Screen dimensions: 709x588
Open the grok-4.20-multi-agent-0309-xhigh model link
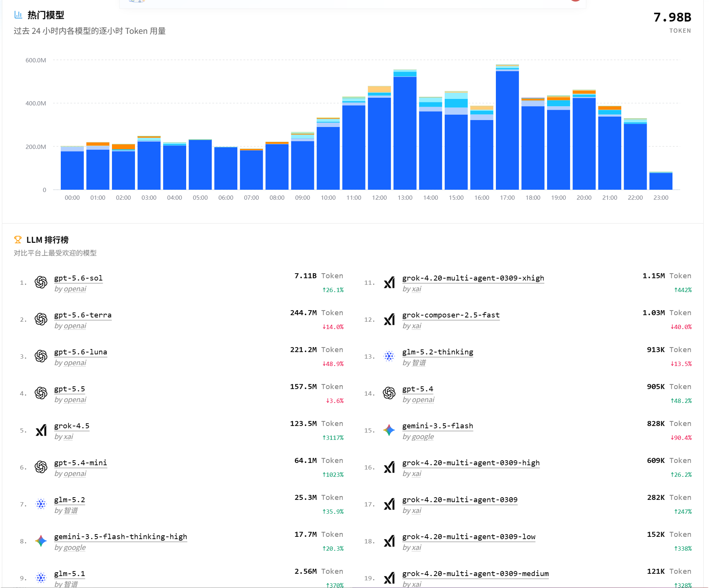pos(473,278)
